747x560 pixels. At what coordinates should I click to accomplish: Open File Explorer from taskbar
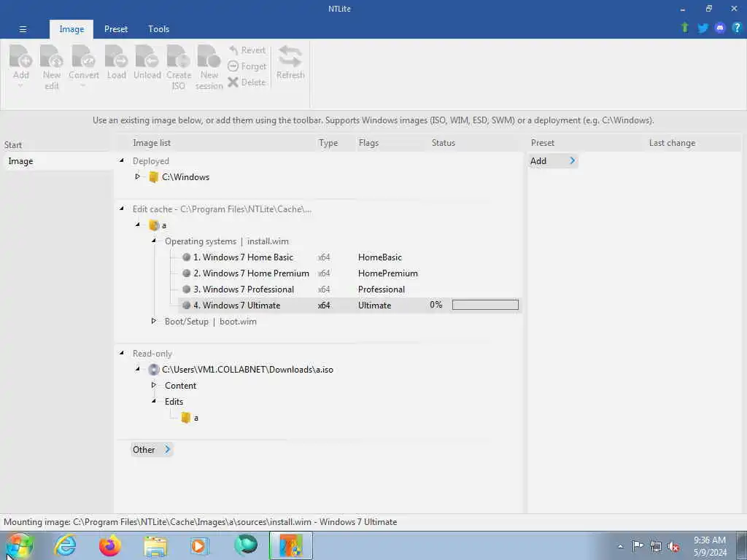point(155,546)
